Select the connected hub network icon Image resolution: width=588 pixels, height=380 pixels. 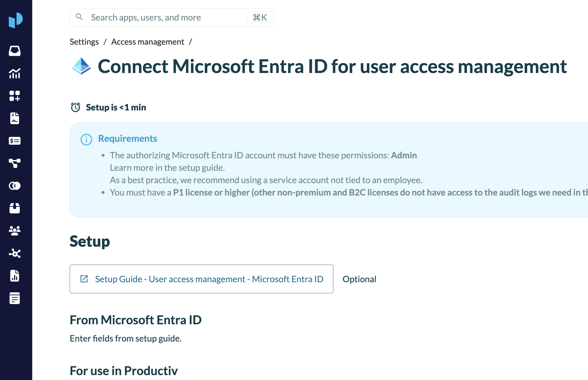click(x=15, y=253)
